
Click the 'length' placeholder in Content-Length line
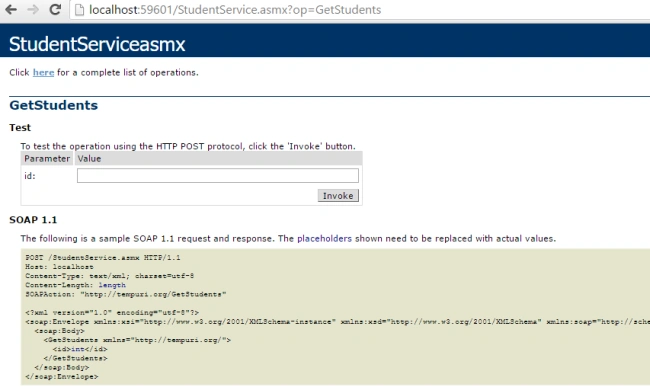(112, 285)
